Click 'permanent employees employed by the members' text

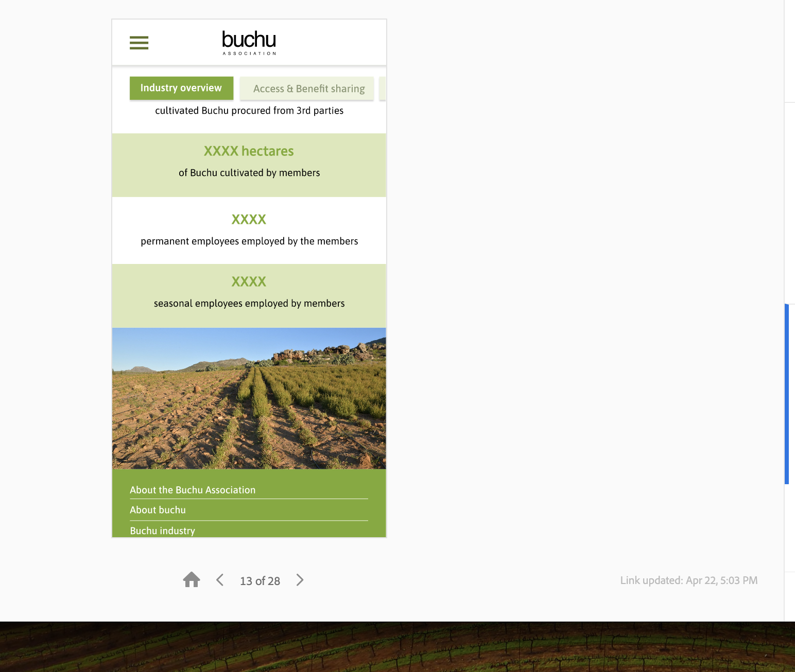[x=249, y=241]
